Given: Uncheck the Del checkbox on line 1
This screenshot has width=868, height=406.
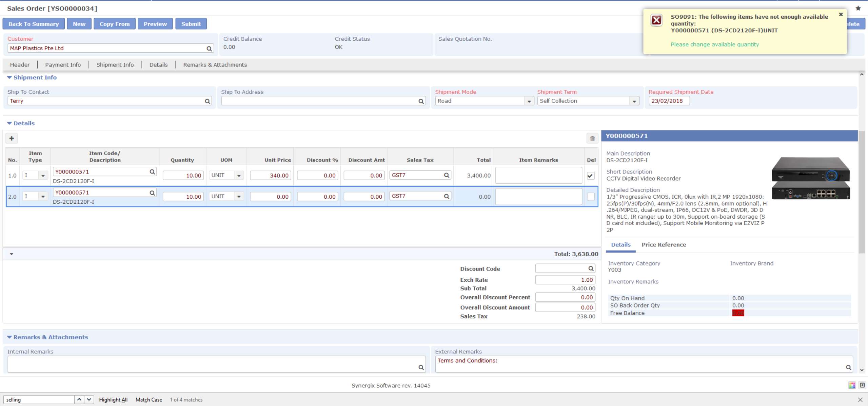Looking at the screenshot, I should (590, 176).
